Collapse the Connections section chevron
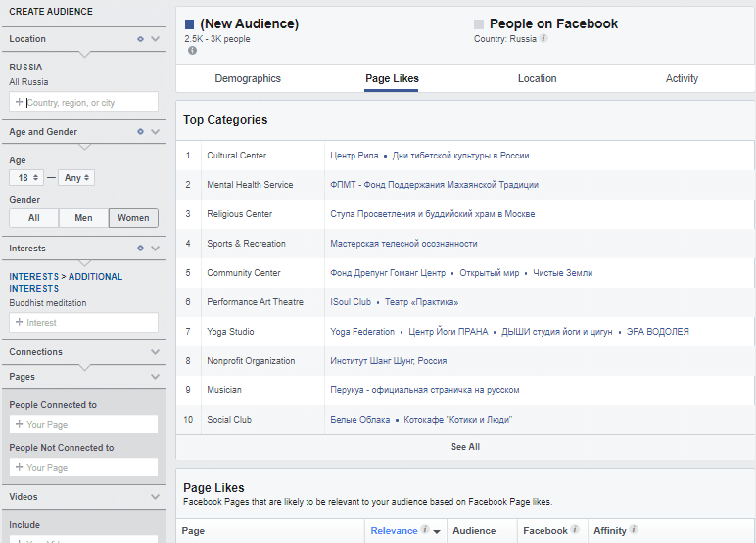This screenshot has width=756, height=543. click(156, 351)
